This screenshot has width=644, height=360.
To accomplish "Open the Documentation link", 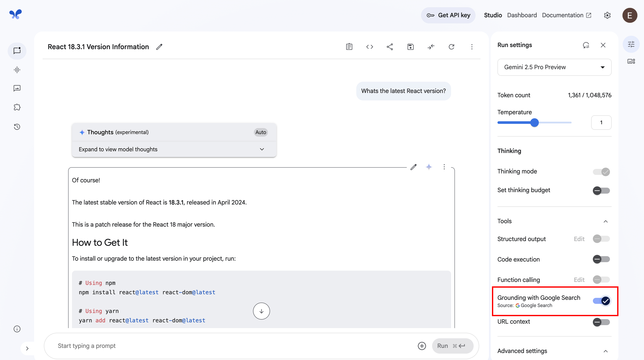I will coord(566,15).
